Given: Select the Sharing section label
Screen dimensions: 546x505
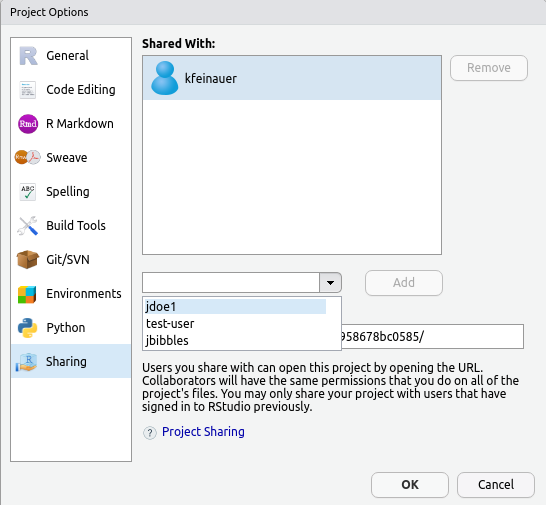Looking at the screenshot, I should pos(66,362).
